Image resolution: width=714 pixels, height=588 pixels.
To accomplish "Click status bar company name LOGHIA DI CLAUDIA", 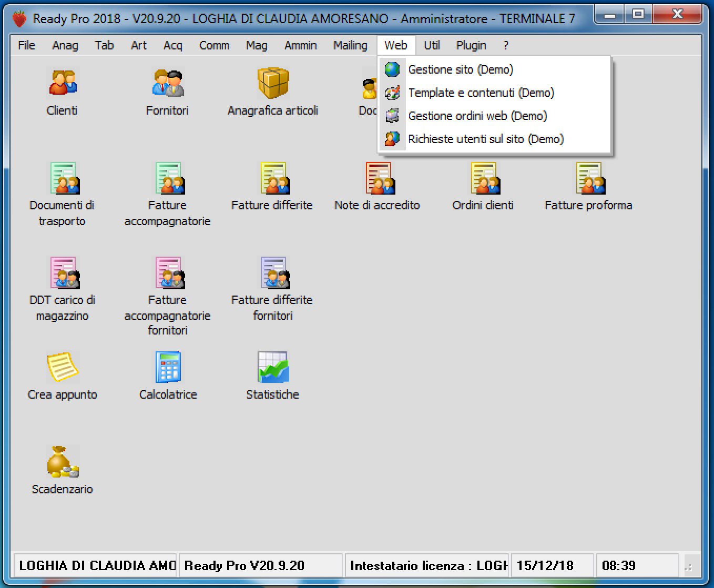I will [x=96, y=566].
